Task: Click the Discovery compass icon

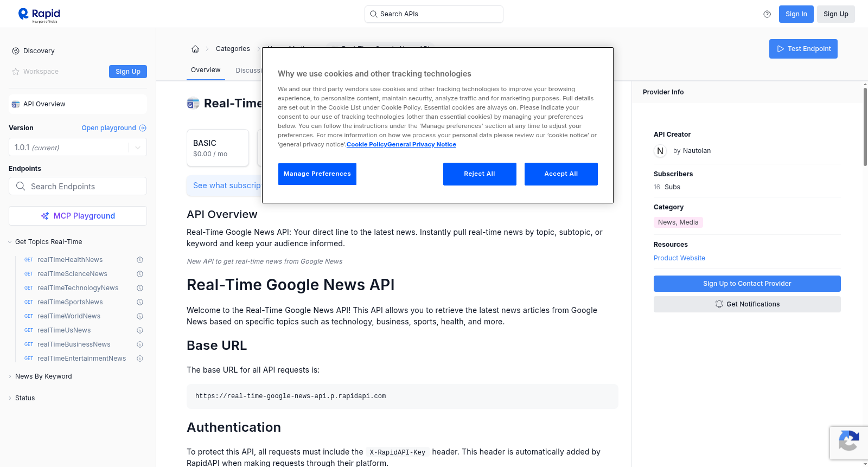Action: pos(16,51)
